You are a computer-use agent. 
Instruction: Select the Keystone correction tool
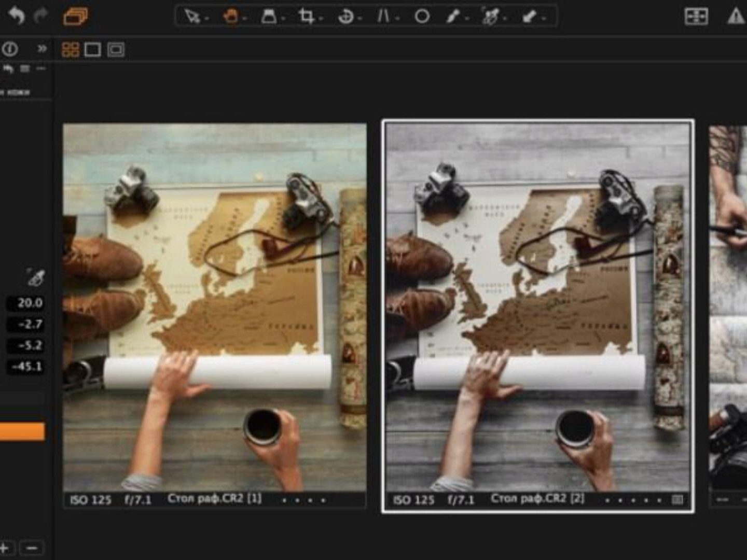(x=383, y=17)
